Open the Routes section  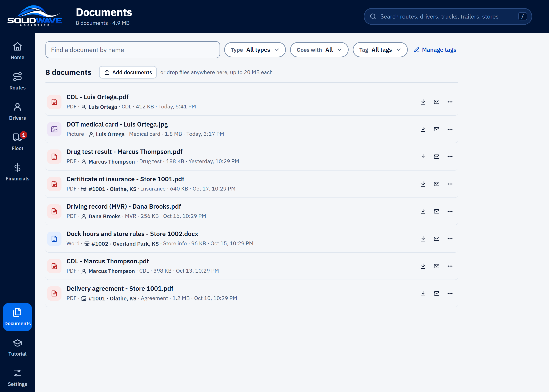pos(17,81)
